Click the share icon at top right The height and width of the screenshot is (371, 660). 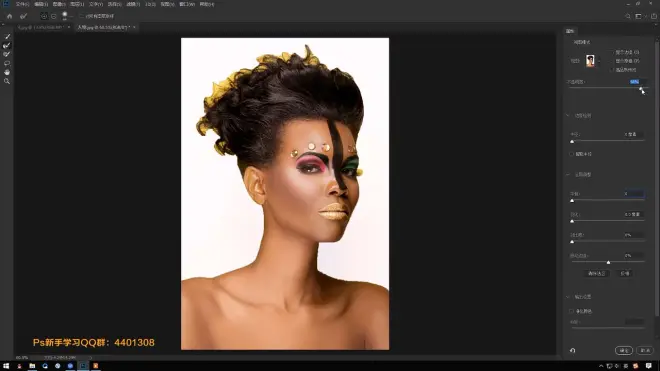pyautogui.click(x=654, y=16)
